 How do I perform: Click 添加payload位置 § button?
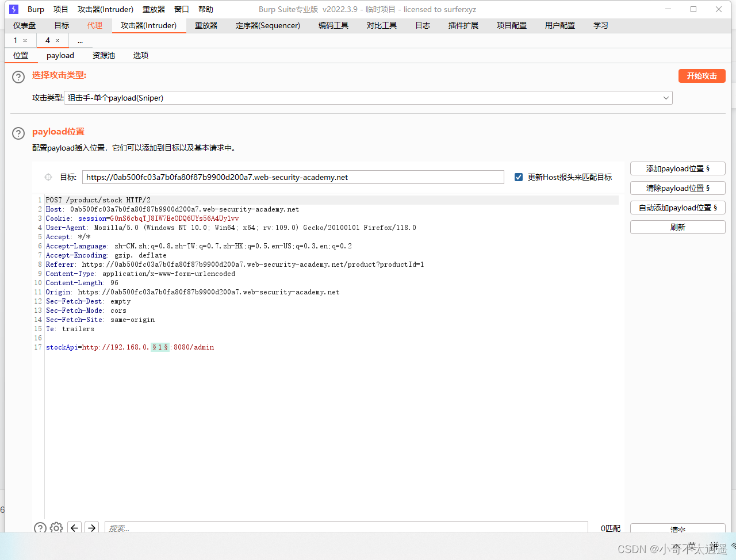point(678,168)
